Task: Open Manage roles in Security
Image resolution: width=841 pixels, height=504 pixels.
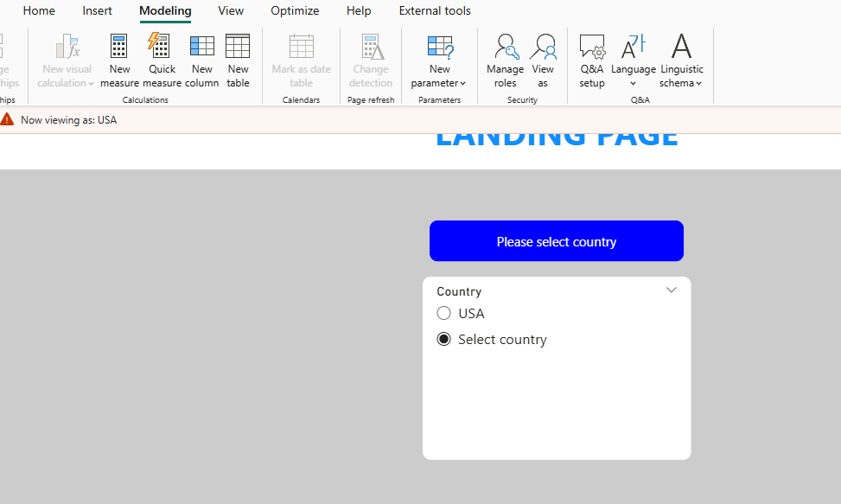Action: [x=505, y=47]
